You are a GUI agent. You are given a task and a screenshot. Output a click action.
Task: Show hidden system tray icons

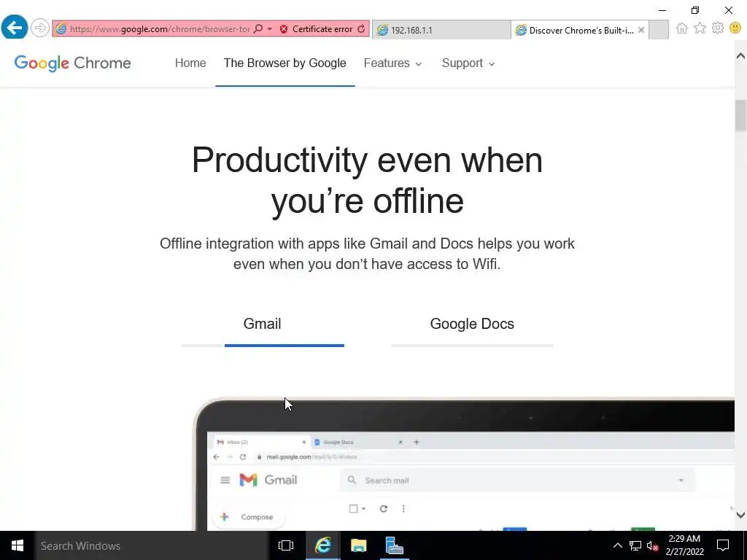617,545
